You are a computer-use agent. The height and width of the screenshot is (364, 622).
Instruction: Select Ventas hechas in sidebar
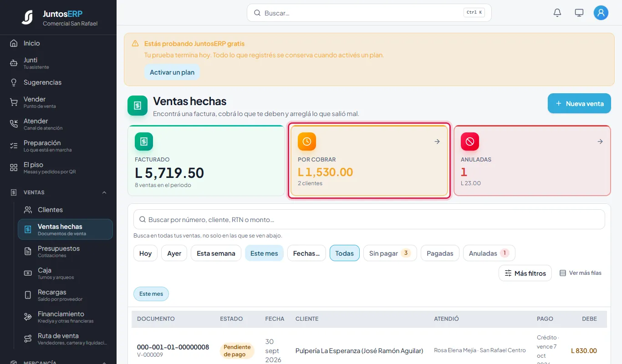pos(65,229)
